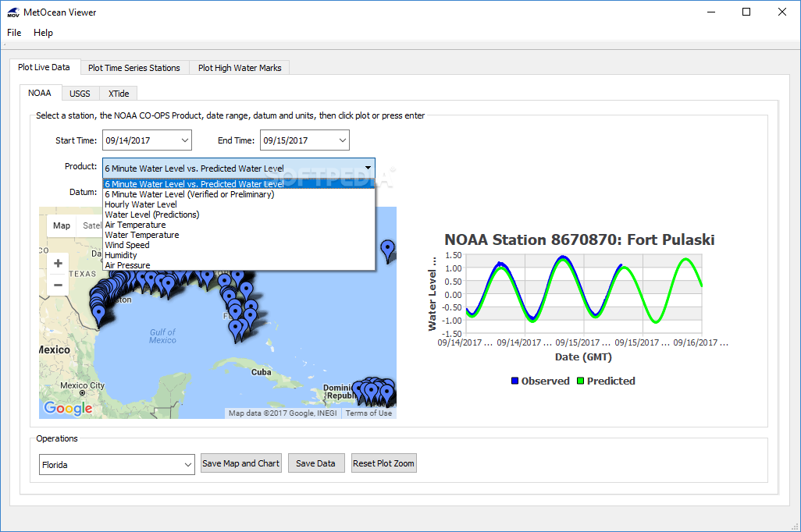Switch to Plot High Water Marks tab
This screenshot has width=801, height=532.
click(x=240, y=68)
